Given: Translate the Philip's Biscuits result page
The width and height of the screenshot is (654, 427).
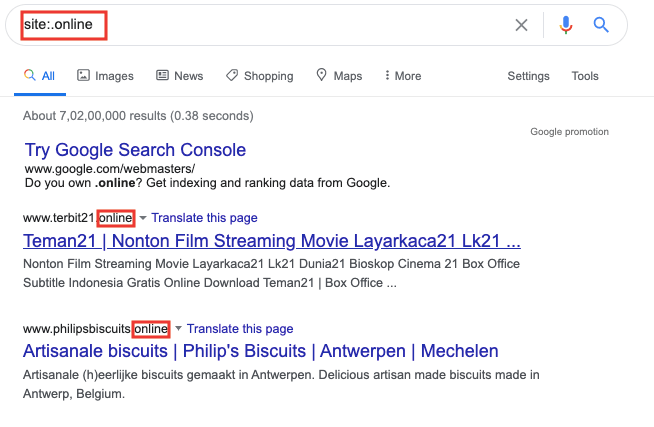Looking at the screenshot, I should [240, 329].
